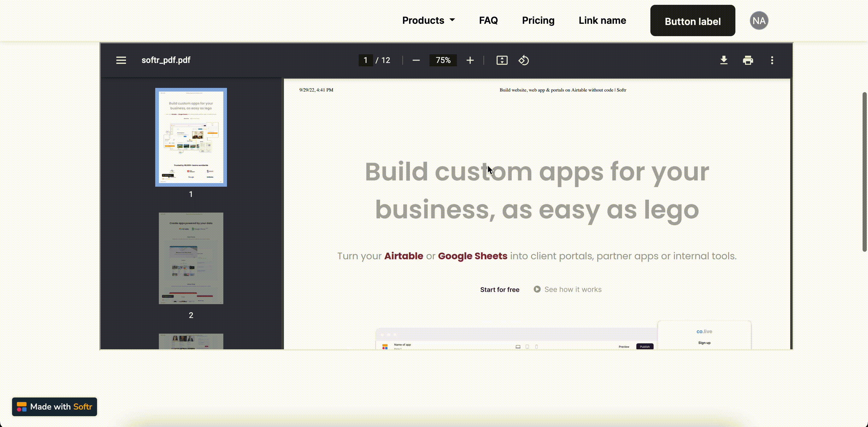Toggle the PDF sidebar hamburger menu

[x=121, y=60]
